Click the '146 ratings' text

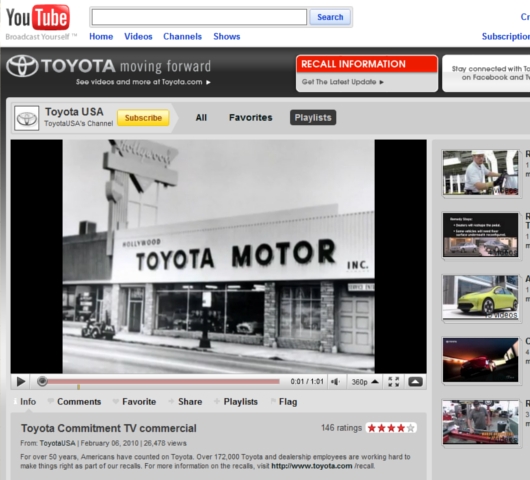pos(341,428)
